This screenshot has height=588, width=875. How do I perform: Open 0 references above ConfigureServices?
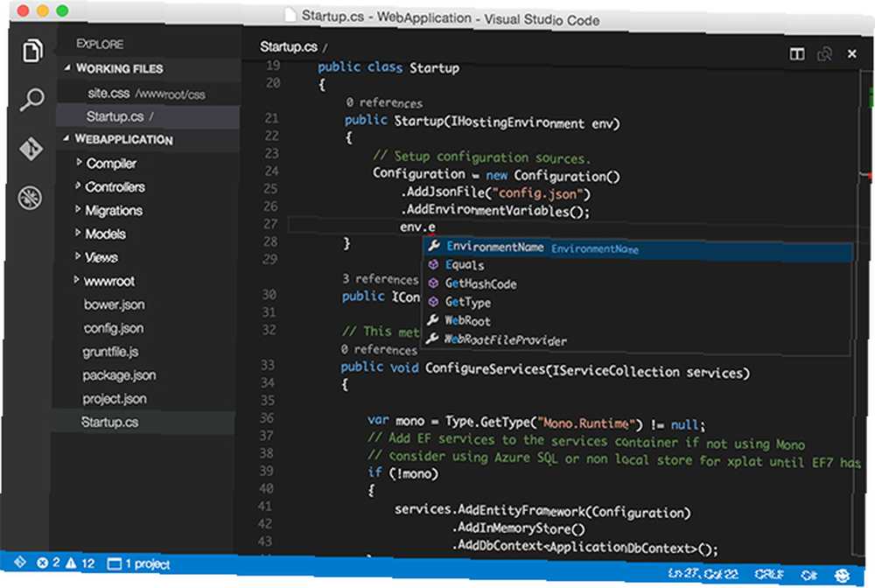(380, 349)
